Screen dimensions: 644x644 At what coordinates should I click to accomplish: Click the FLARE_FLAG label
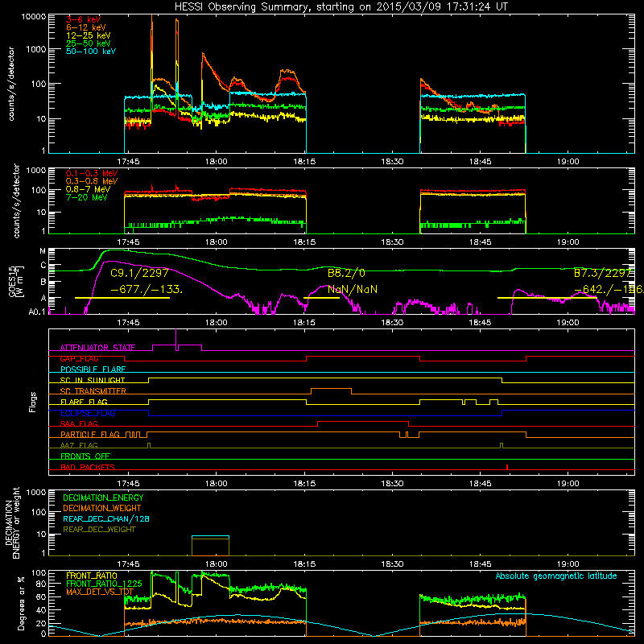(x=84, y=402)
